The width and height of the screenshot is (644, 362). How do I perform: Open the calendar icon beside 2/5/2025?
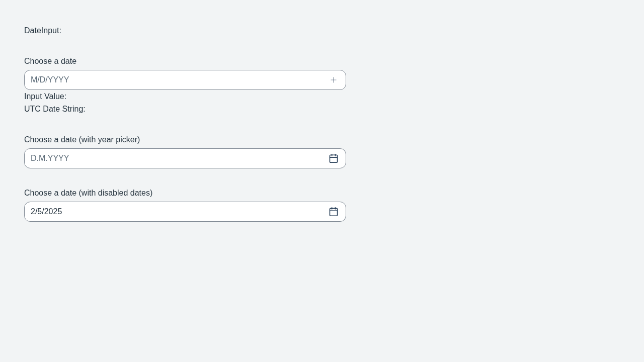(x=334, y=212)
